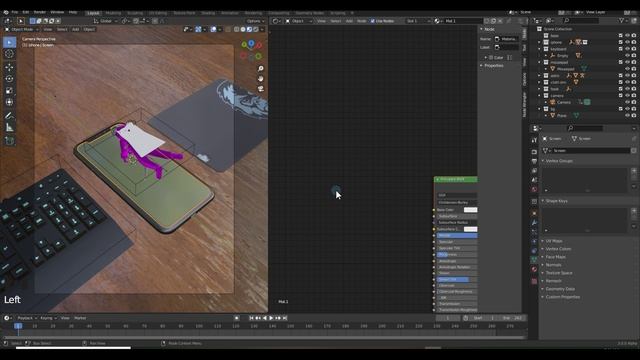Expand the Geometry Data panel

point(560,289)
